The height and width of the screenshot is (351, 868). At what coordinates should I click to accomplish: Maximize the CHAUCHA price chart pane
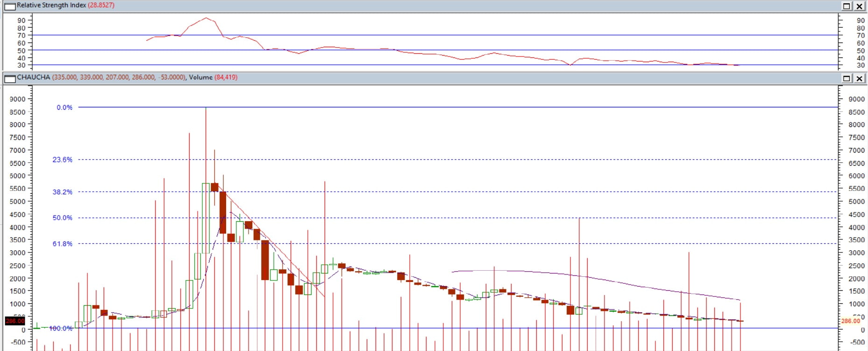point(847,78)
